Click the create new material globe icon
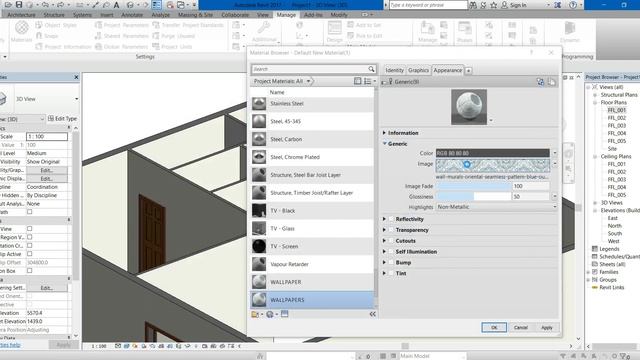 271,314
